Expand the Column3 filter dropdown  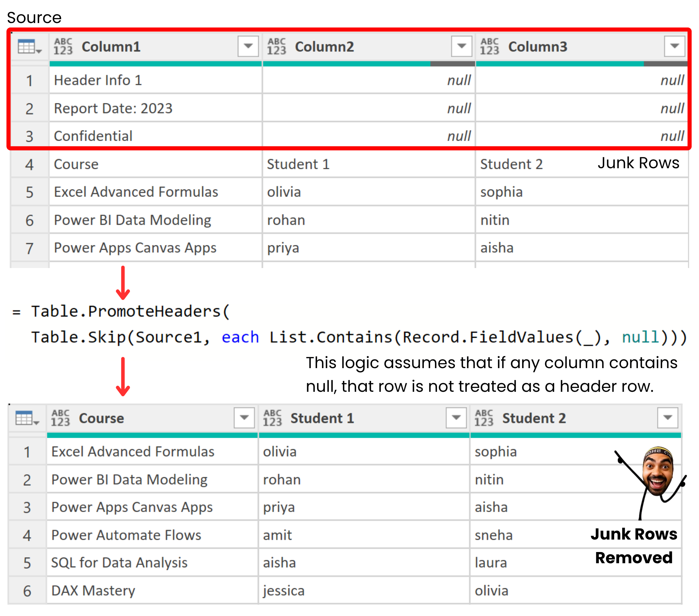[674, 46]
